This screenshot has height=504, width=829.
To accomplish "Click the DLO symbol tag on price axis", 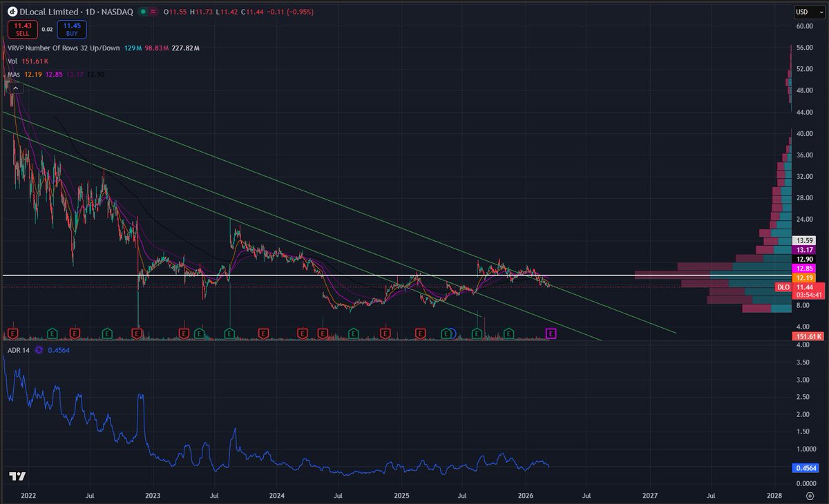I will (x=783, y=286).
